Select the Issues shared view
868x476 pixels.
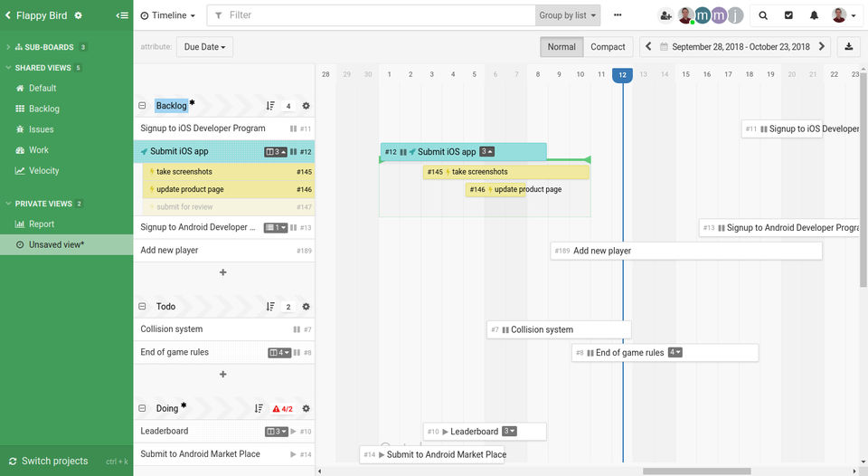41,129
